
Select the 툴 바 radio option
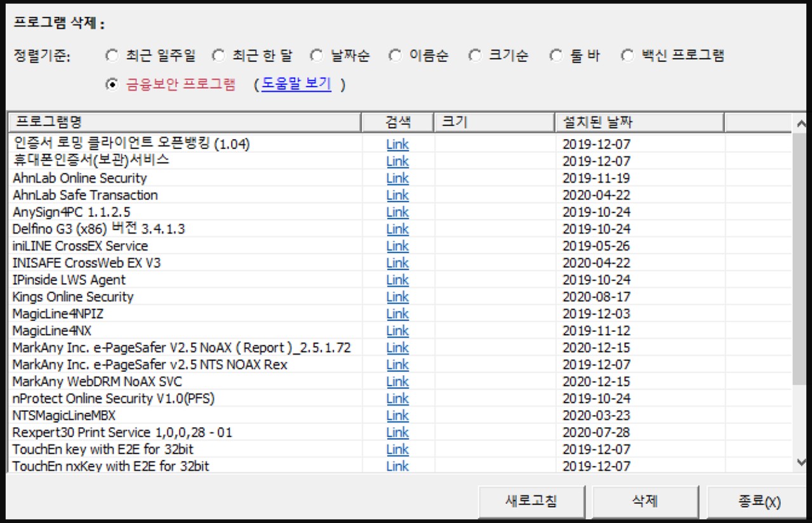556,56
